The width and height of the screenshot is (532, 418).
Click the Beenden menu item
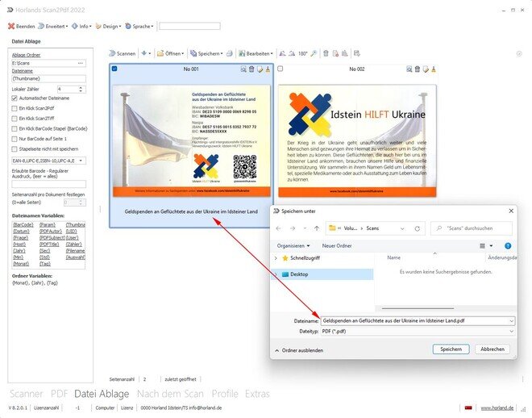pyautogui.click(x=22, y=26)
